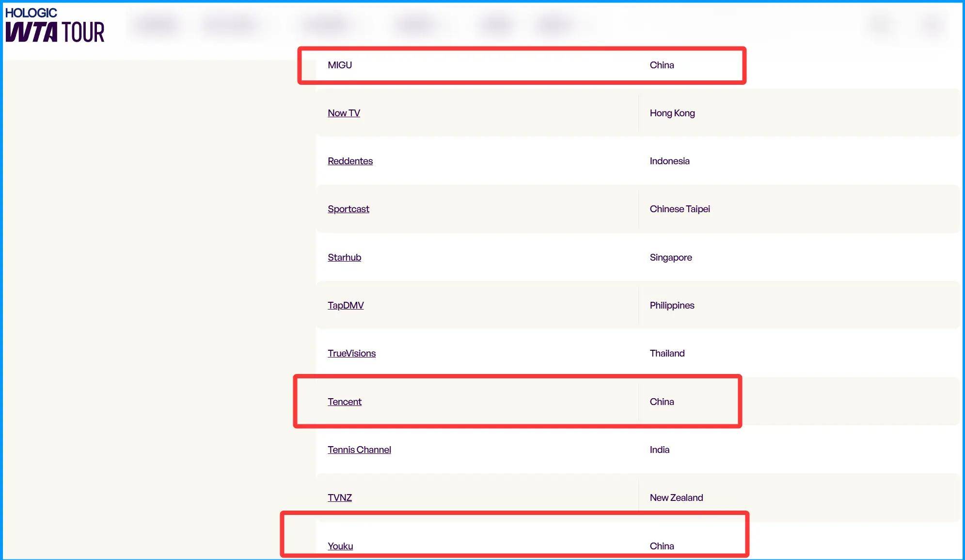This screenshot has width=965, height=560.
Task: Click the Hologic WTA Tour logo
Action: coord(55,25)
